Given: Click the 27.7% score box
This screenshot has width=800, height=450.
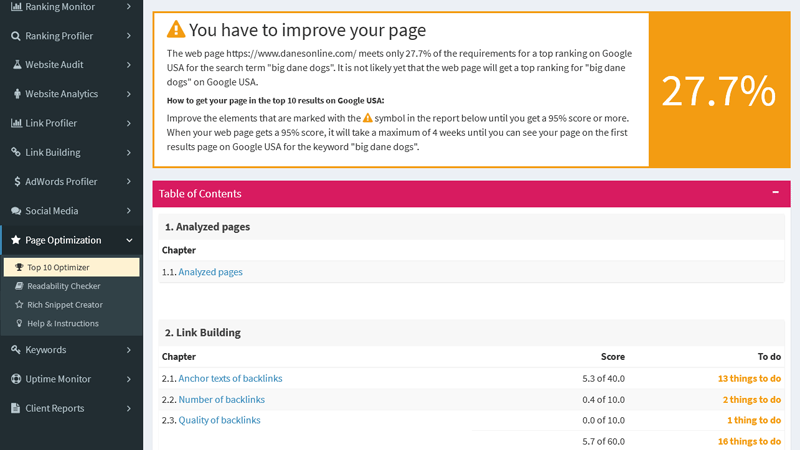Looking at the screenshot, I should (719, 90).
